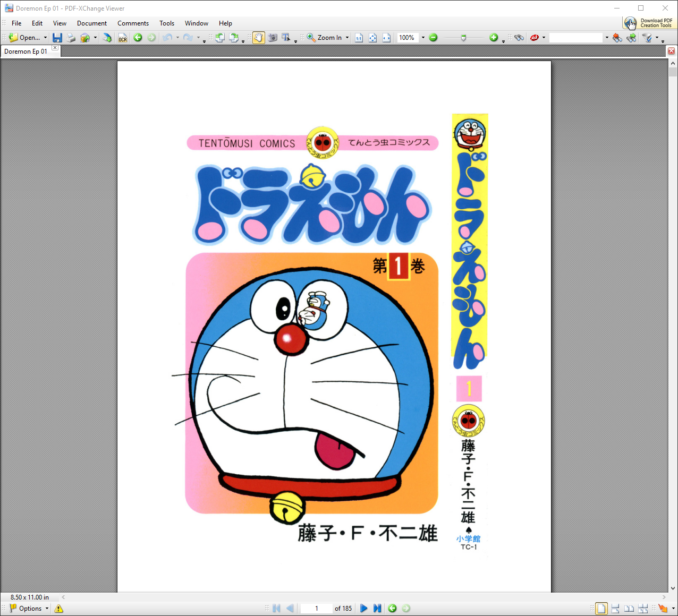Jump to last page button
This screenshot has width=678, height=616.
pos(377,609)
